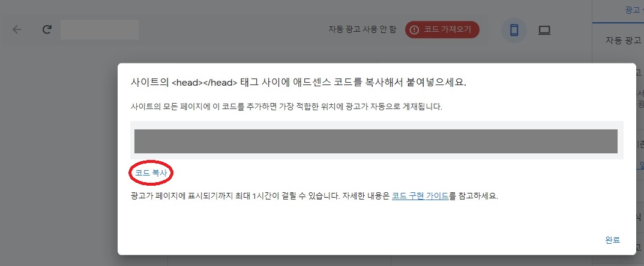Click the underlined link at right panel edge
This screenshot has width=644, height=266.
641,165
